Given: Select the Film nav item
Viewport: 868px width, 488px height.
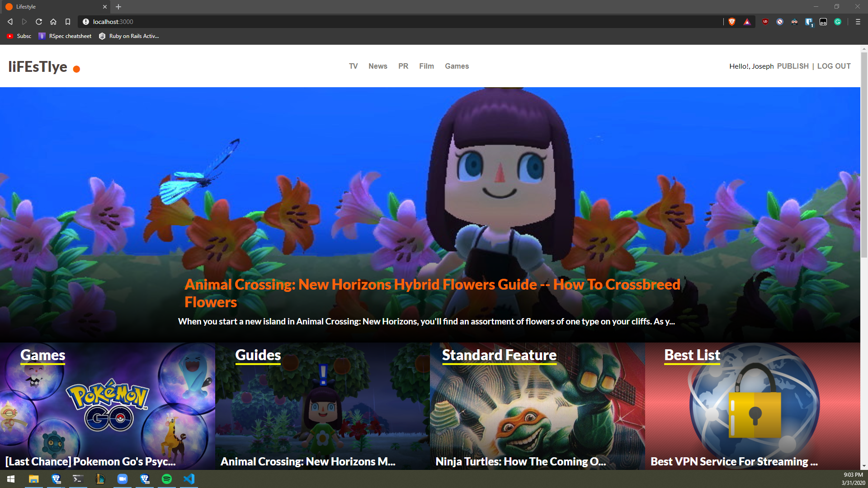Looking at the screenshot, I should coord(426,66).
